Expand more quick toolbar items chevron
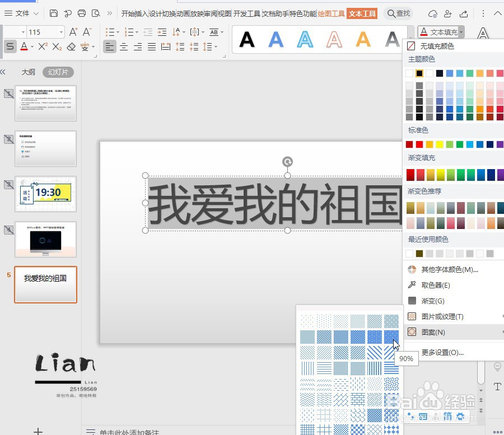Screen dimensions: 504x435 click(110, 13)
